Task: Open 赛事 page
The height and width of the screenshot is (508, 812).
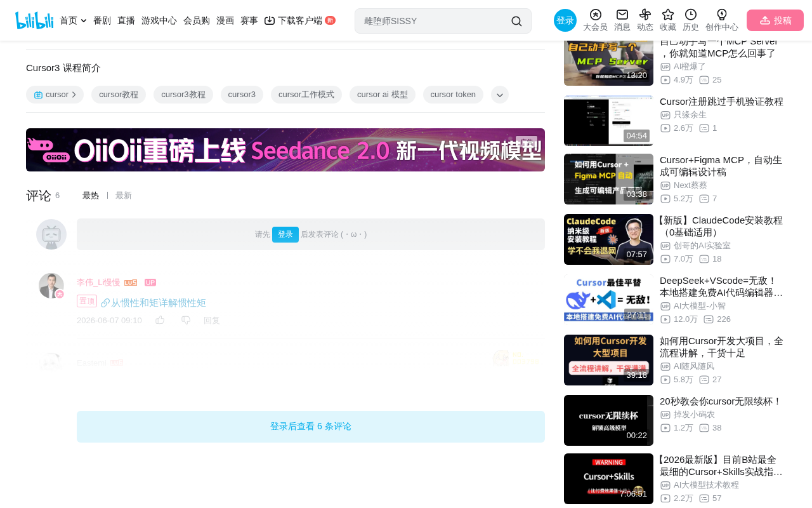Action: point(249,21)
